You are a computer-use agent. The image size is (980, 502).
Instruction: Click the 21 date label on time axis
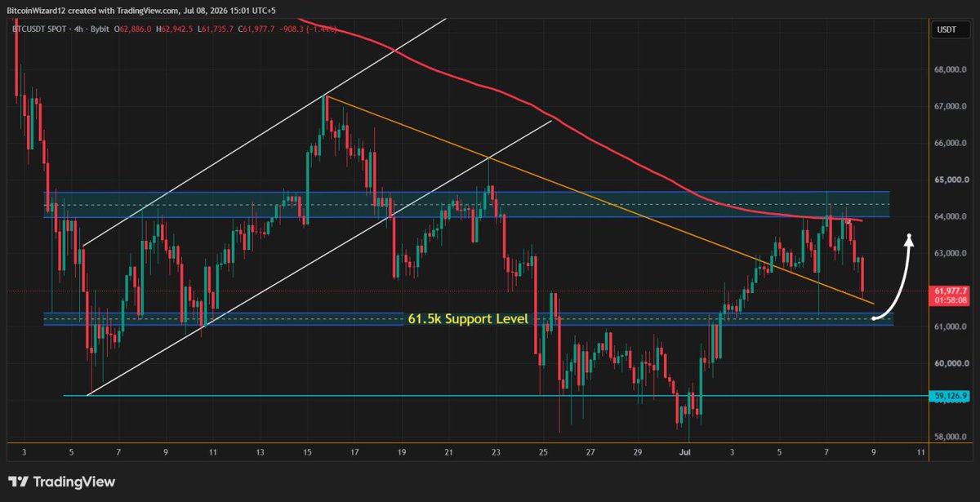pyautogui.click(x=449, y=451)
